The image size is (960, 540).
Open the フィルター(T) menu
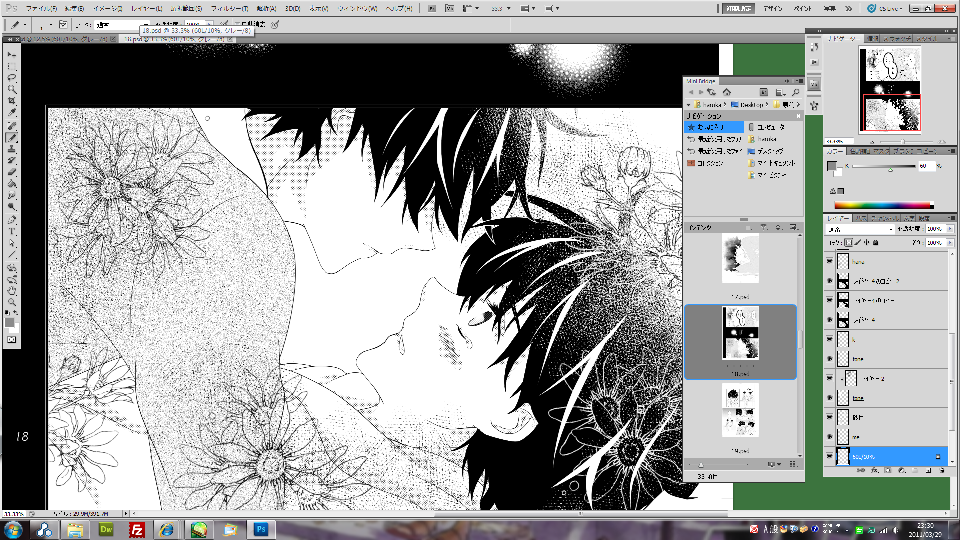coord(229,9)
